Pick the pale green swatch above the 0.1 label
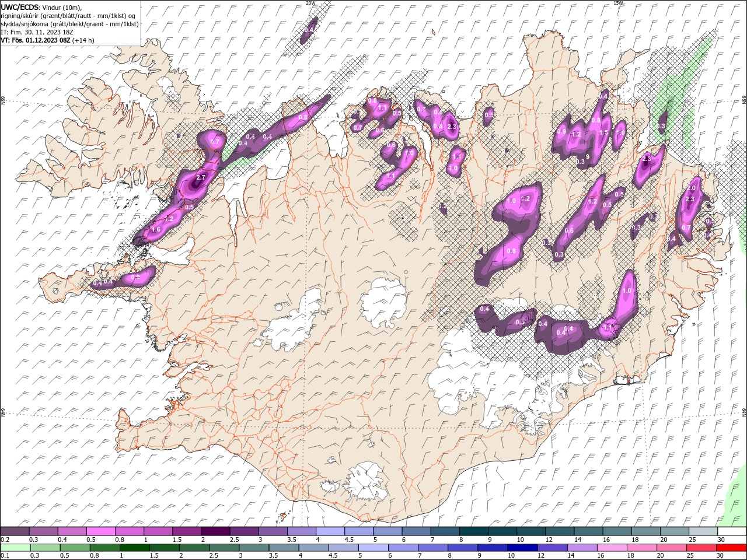 coord(15,548)
